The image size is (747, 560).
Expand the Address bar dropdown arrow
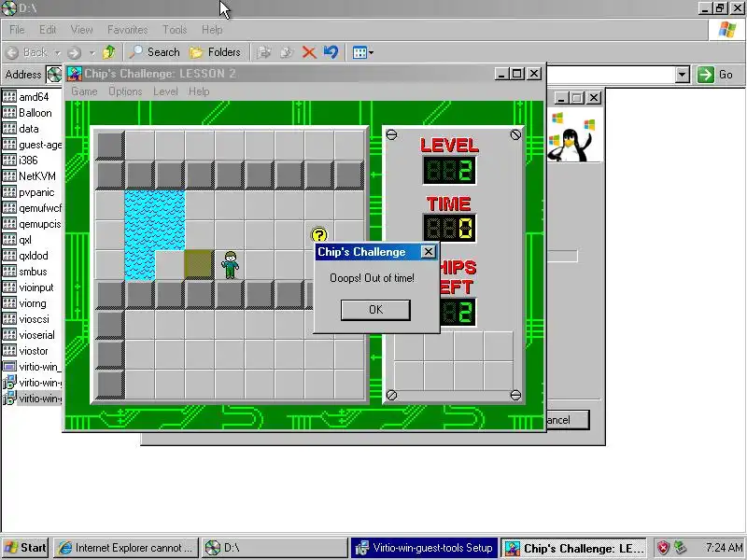[x=683, y=75]
